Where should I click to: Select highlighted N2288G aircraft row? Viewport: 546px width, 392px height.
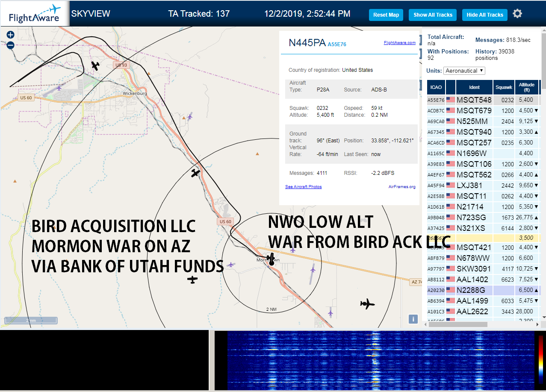click(483, 290)
